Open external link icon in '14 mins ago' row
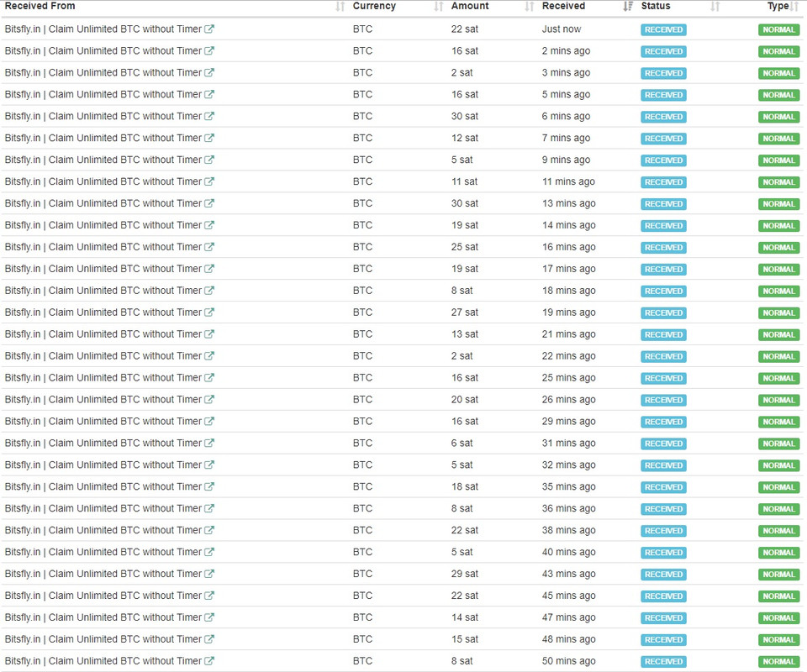This screenshot has width=807, height=672. 209,225
